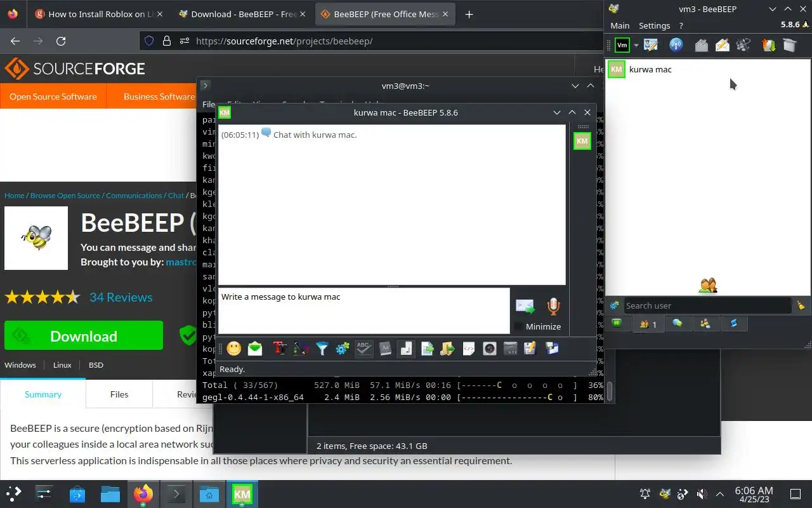Click the 5.8.6 version label in BeeBEEP
Viewport: 812px width, 508px height.
[x=790, y=25]
